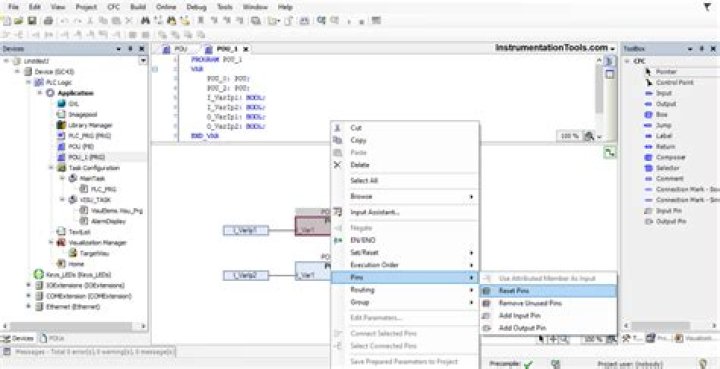720x369 pixels.
Task: Collapse the Task Configuration node
Action: (51, 168)
